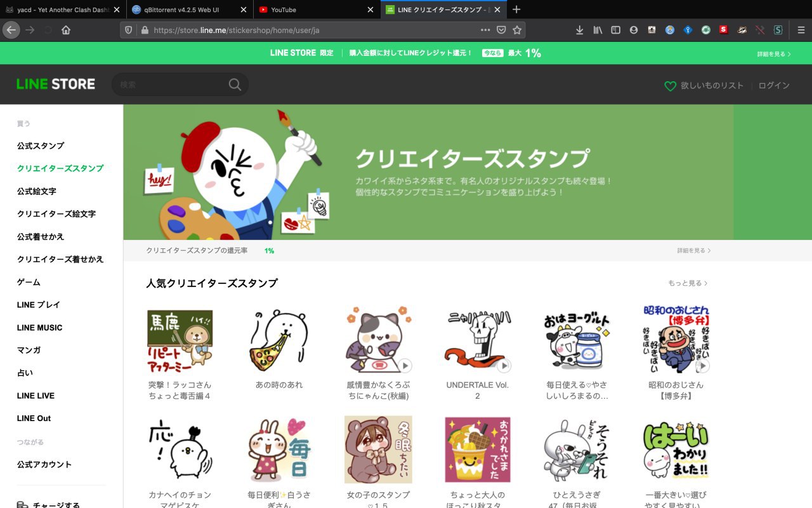Viewport: 812px width, 508px height.
Task: Open a new tab with the plus button
Action: 516,10
